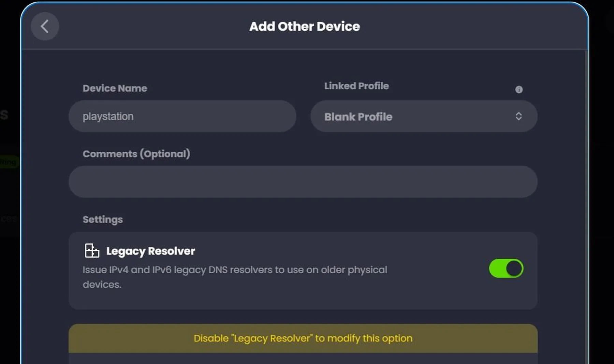
Task: Click the tooltip info marker above the profile selector
Action: [x=519, y=90]
